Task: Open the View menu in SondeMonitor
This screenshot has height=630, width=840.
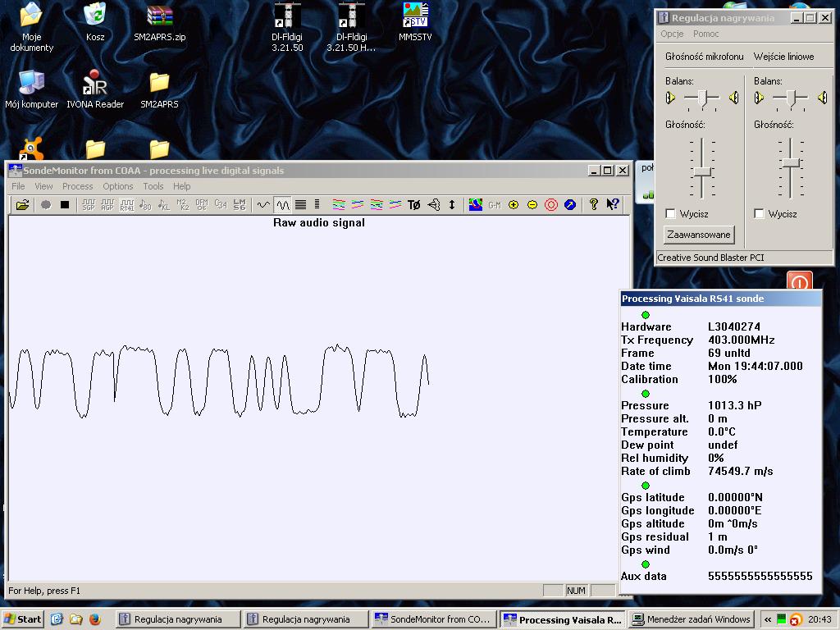Action: pyautogui.click(x=43, y=186)
